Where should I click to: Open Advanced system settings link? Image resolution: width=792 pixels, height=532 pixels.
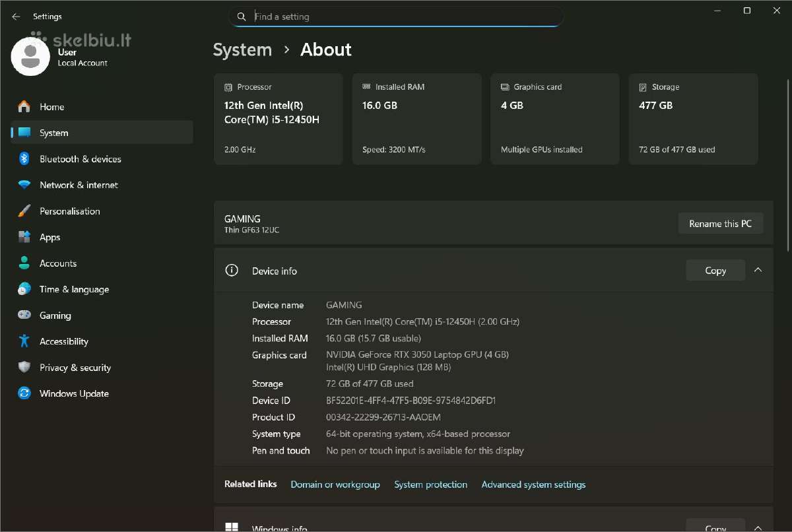pyautogui.click(x=533, y=484)
